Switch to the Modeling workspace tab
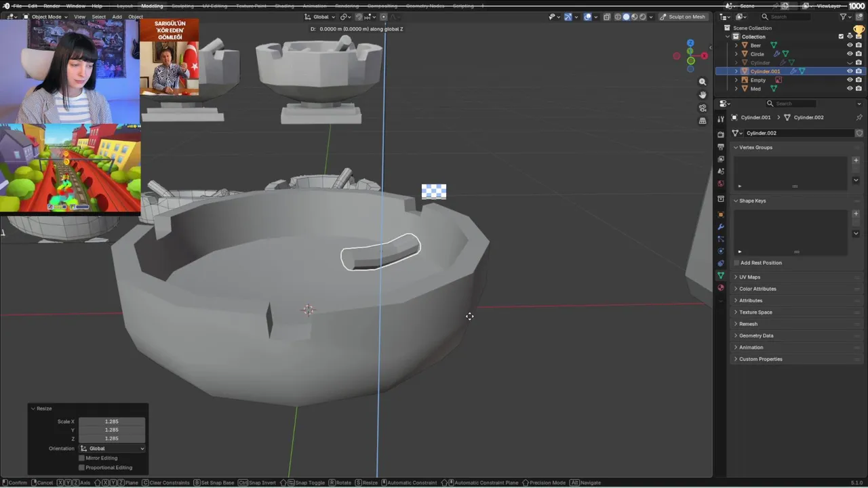 click(x=152, y=5)
